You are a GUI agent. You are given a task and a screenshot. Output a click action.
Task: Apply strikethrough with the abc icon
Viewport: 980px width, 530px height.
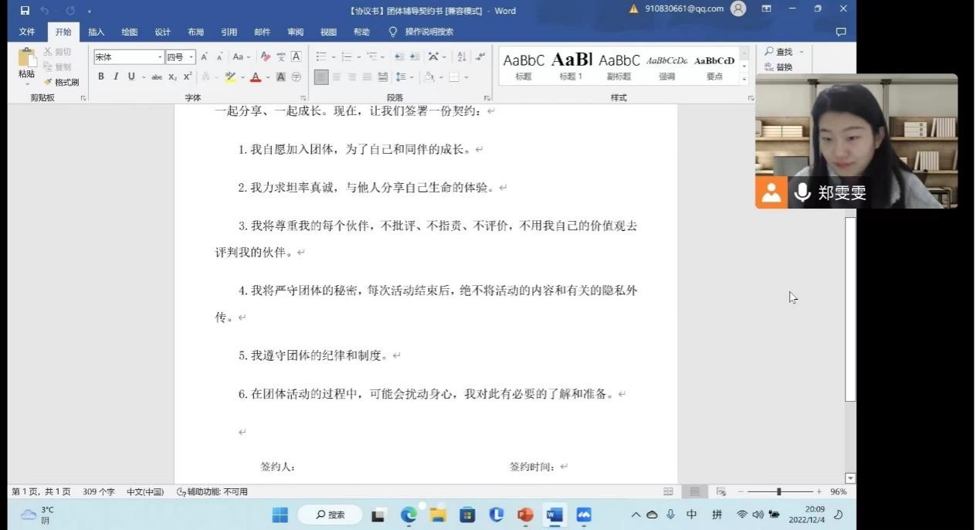coord(157,77)
